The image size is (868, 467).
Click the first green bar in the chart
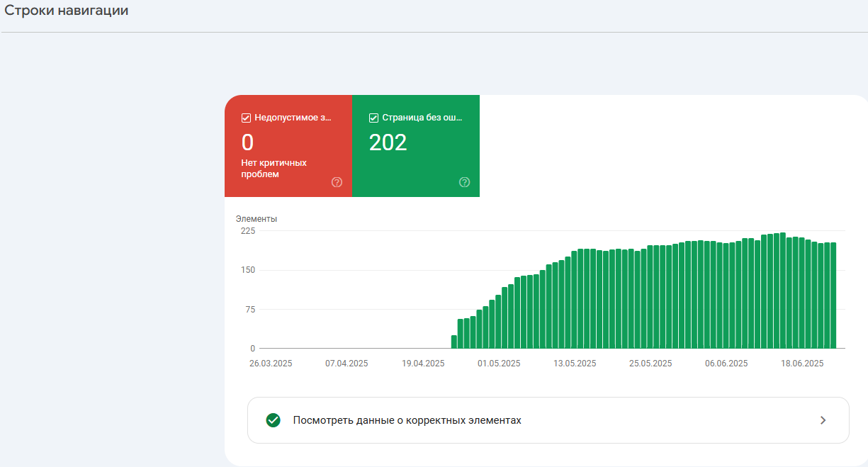454,342
